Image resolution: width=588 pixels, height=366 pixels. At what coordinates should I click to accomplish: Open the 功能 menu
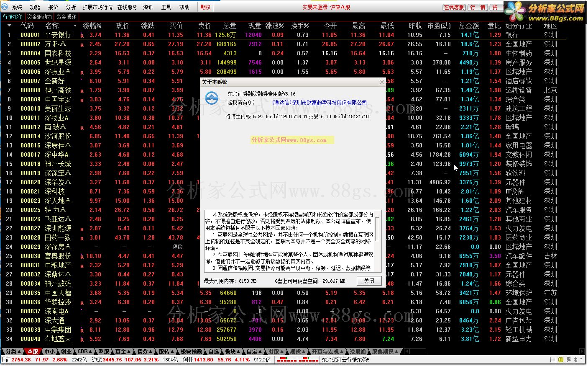tap(35, 7)
